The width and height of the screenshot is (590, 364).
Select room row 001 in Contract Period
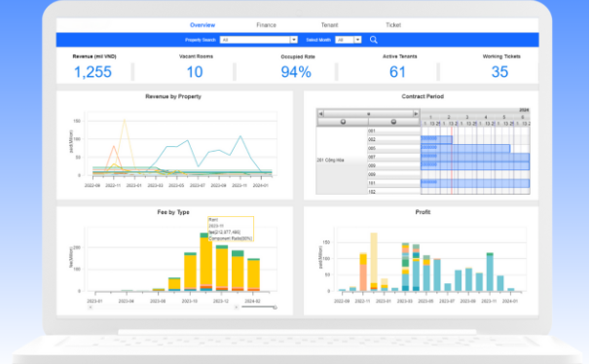pyautogui.click(x=393, y=130)
